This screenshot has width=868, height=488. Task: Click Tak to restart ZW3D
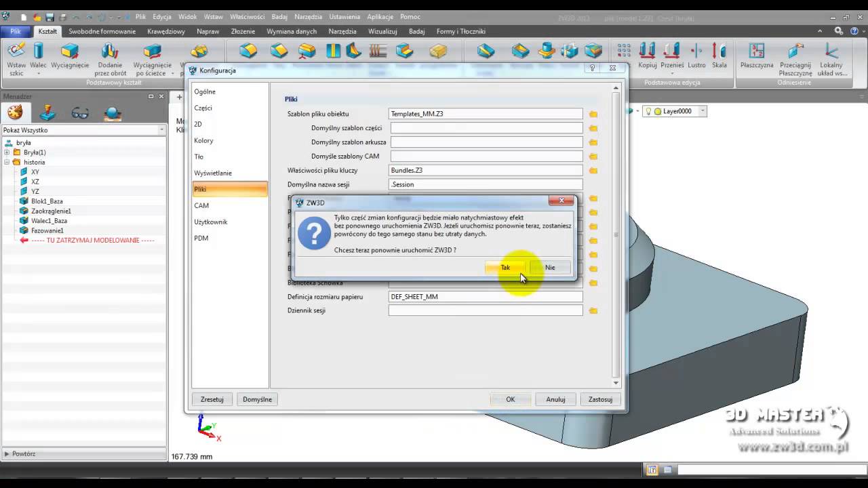505,267
